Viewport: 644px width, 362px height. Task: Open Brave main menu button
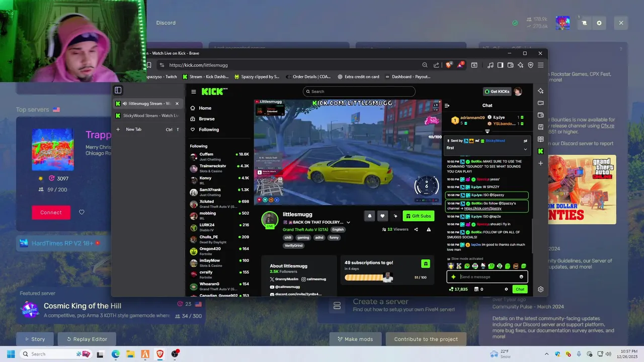[540, 65]
